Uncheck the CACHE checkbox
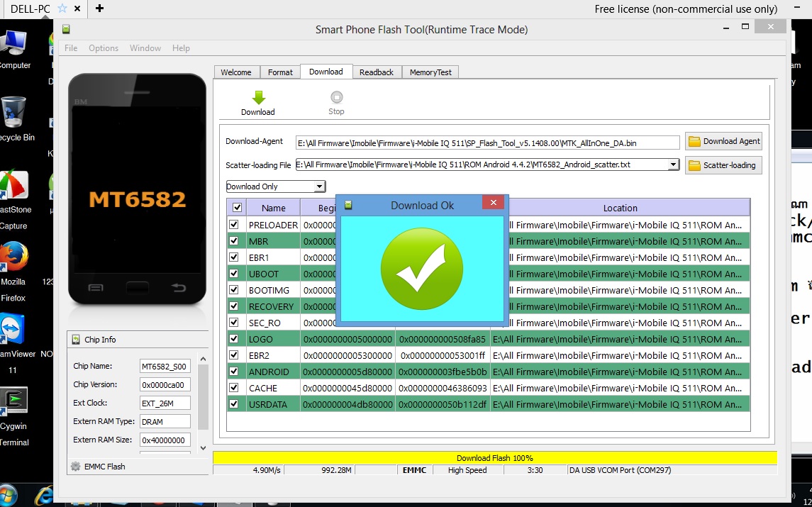This screenshot has height=507, width=812. coord(234,388)
